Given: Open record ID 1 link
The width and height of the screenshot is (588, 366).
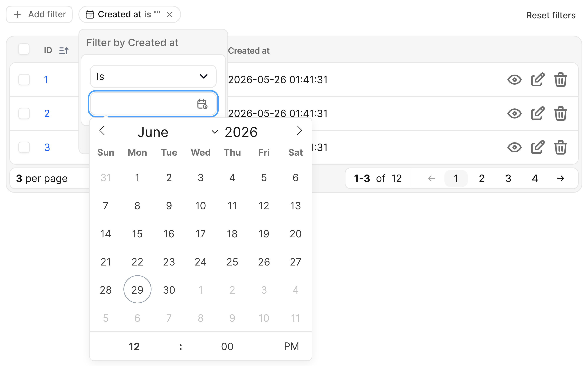Looking at the screenshot, I should [x=46, y=80].
